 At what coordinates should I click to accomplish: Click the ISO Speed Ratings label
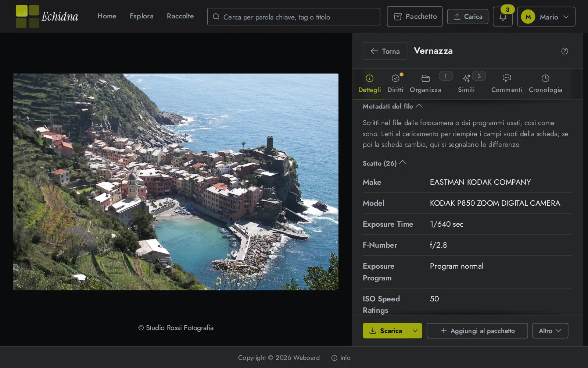click(x=381, y=304)
